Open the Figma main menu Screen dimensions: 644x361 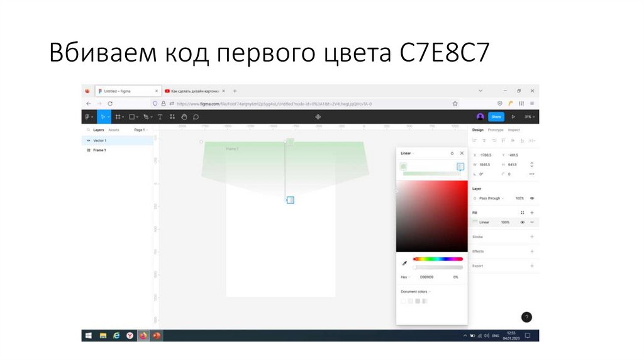89,117
